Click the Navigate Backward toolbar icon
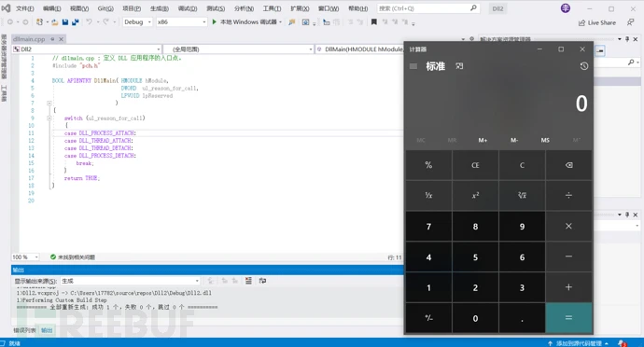 coord(10,22)
